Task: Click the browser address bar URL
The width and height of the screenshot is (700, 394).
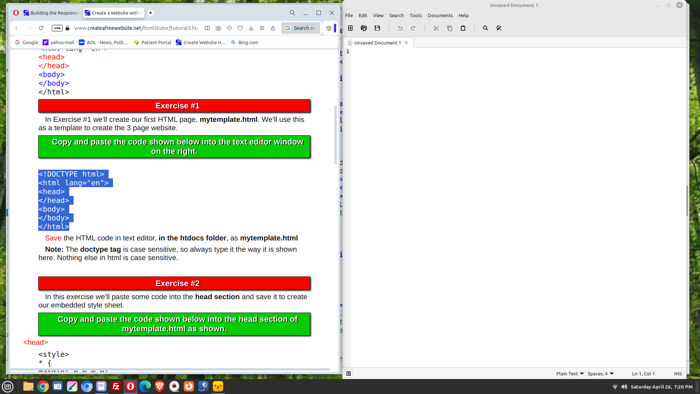Action: tap(136, 28)
